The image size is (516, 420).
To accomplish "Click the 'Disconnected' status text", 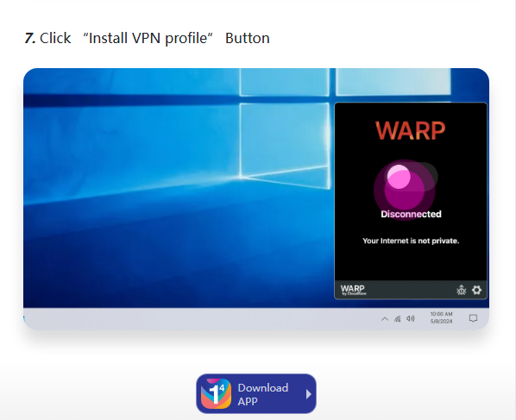I will [x=411, y=214].
